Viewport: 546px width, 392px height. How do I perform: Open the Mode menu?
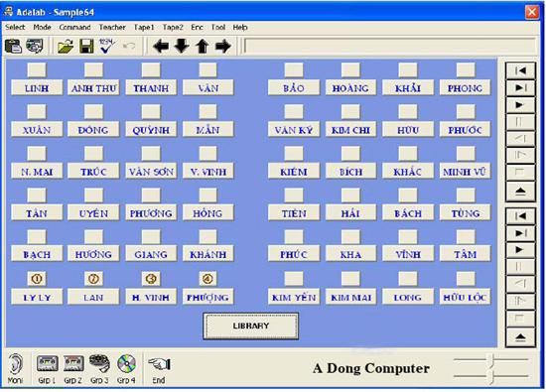(42, 27)
